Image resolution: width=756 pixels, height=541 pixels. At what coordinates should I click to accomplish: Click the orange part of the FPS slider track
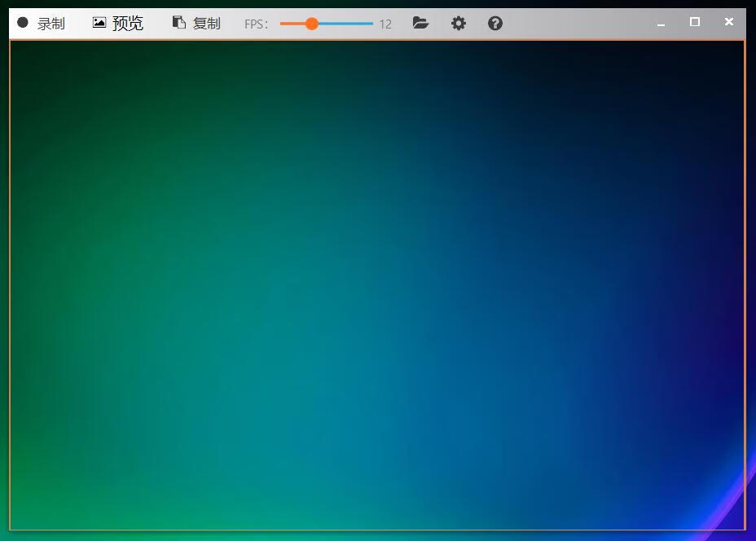coord(292,24)
